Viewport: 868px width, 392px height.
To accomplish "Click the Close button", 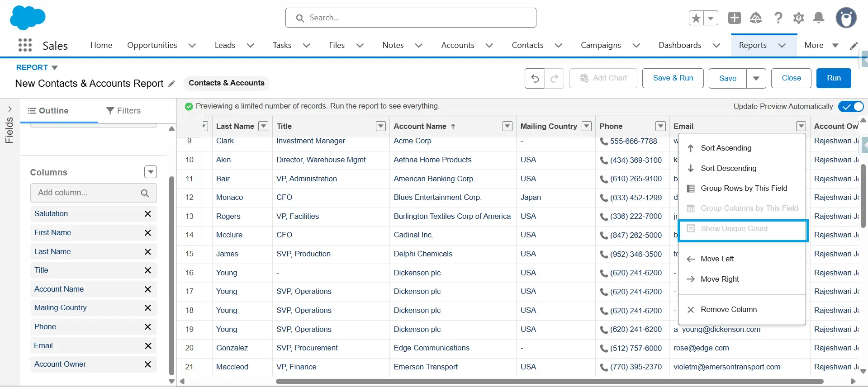I will click(791, 78).
